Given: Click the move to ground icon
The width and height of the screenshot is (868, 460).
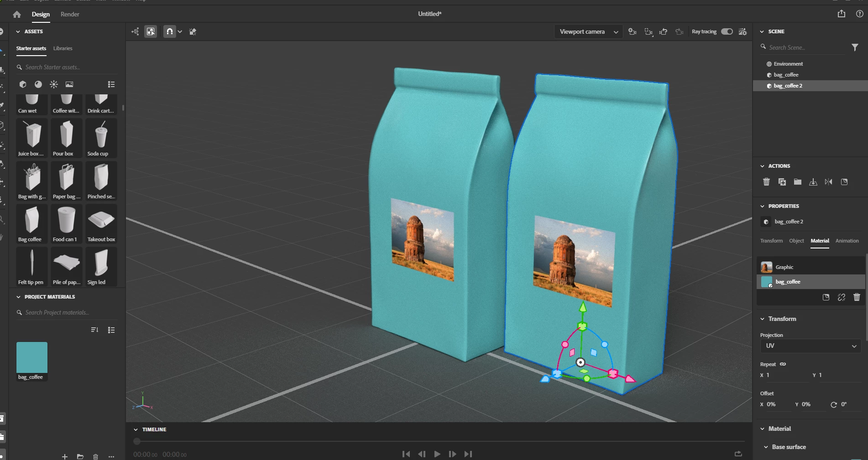Looking at the screenshot, I should [x=813, y=182].
